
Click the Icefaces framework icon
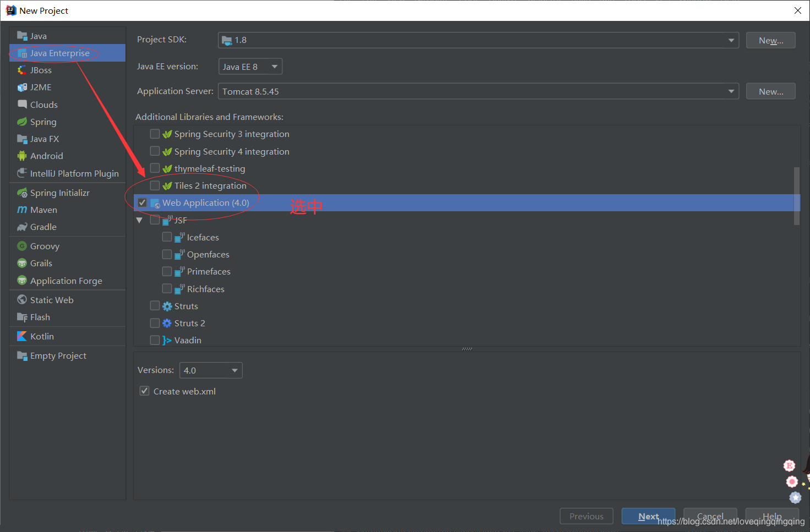coord(179,237)
